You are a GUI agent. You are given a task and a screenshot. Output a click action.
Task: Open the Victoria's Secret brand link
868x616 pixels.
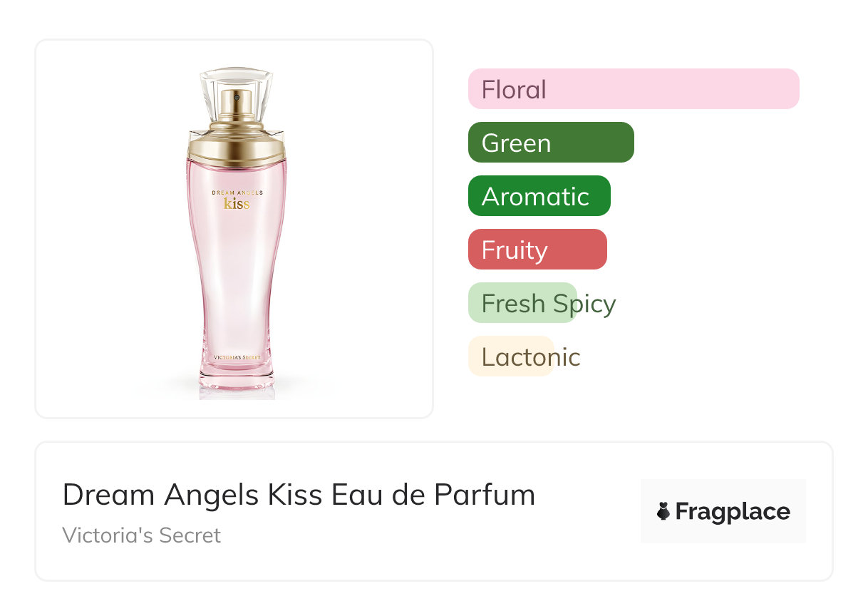(141, 535)
